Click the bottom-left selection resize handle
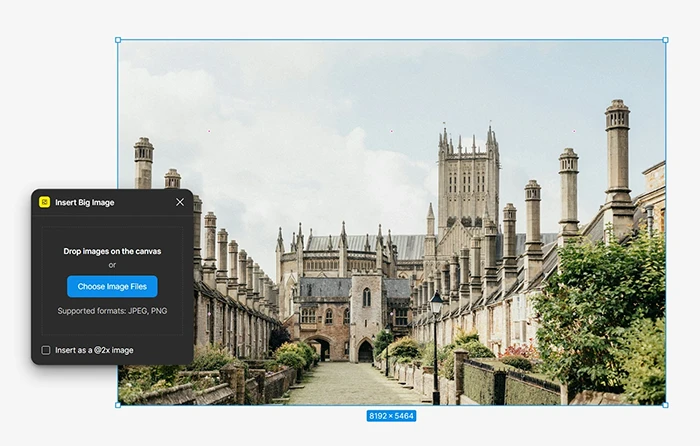The width and height of the screenshot is (700, 446). (118, 405)
